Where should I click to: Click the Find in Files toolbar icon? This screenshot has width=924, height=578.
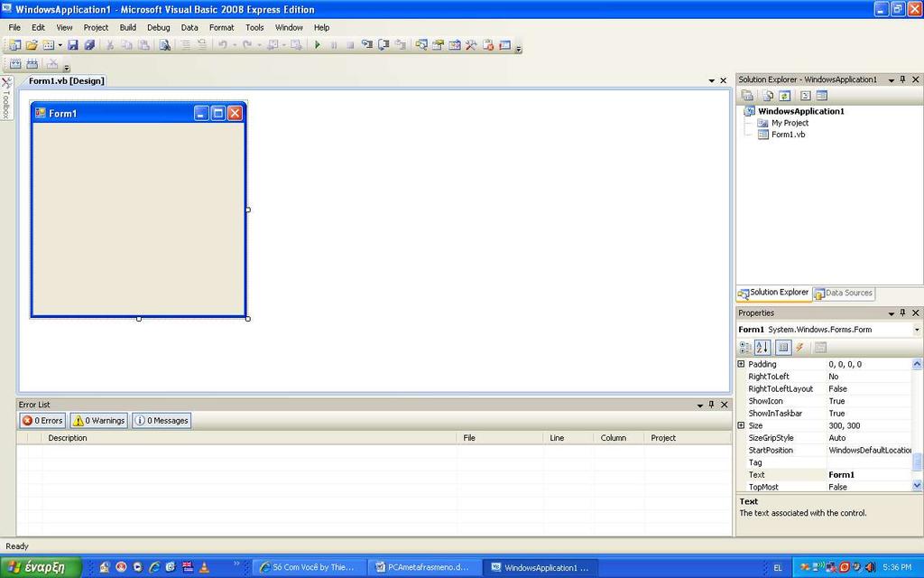(164, 45)
